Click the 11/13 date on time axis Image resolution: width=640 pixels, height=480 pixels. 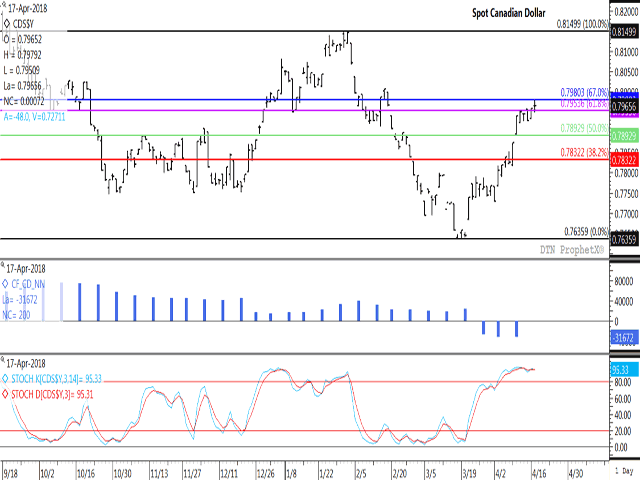(x=159, y=473)
